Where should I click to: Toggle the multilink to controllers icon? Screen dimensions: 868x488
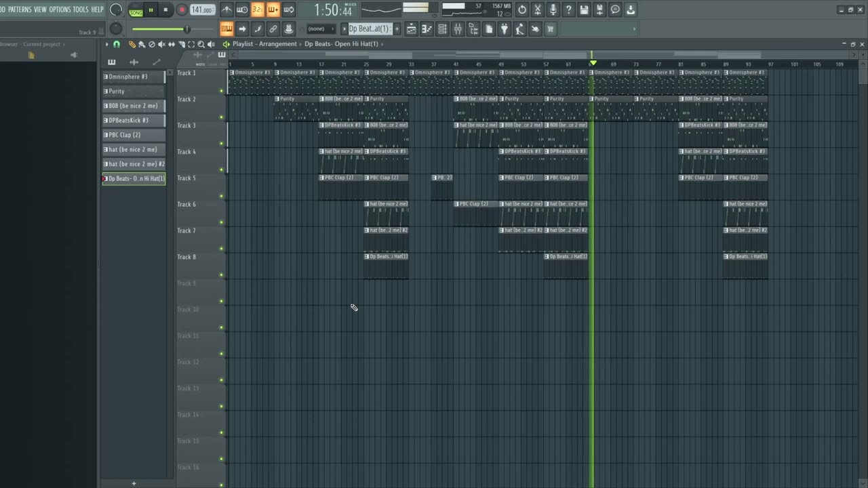[273, 29]
